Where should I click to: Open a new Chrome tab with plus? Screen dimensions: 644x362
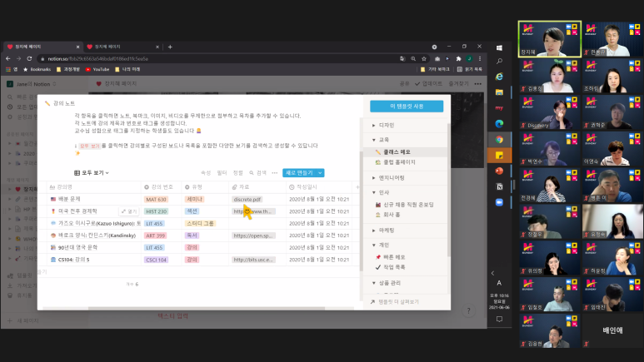point(170,47)
